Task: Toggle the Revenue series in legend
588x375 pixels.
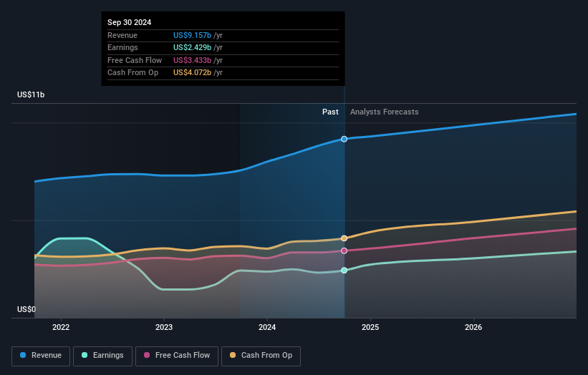Action: 41,356
